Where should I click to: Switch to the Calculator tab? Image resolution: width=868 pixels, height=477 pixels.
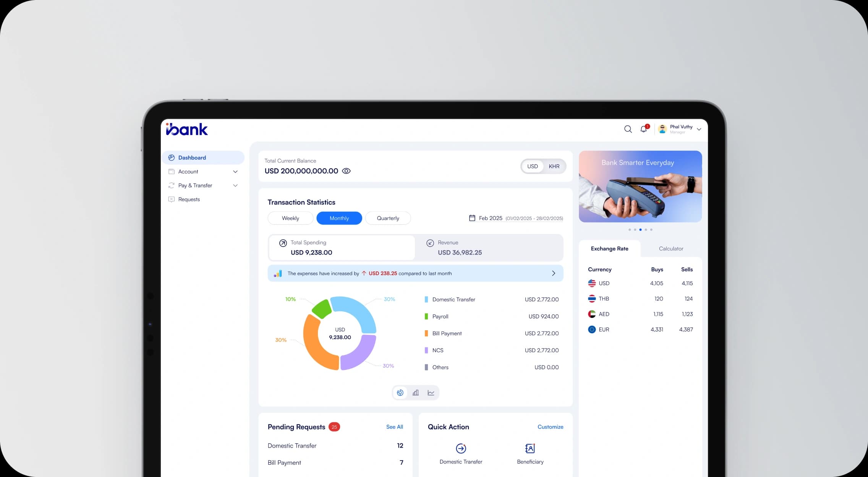[x=671, y=248]
